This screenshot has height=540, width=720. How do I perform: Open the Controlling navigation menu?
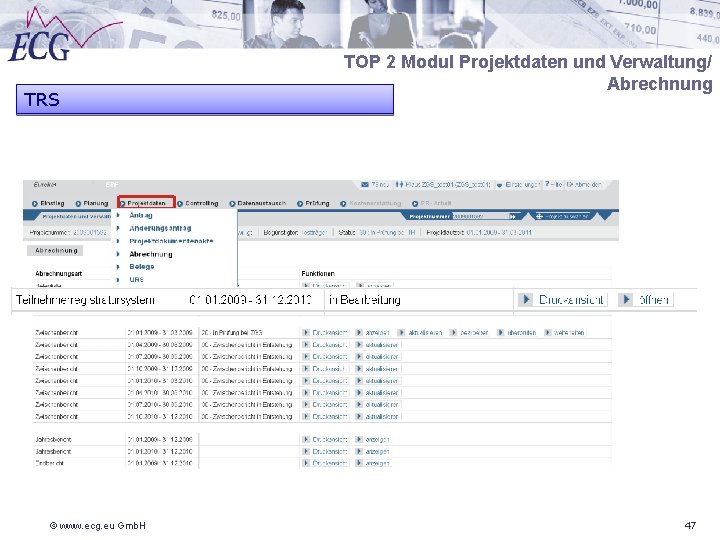coord(198,203)
